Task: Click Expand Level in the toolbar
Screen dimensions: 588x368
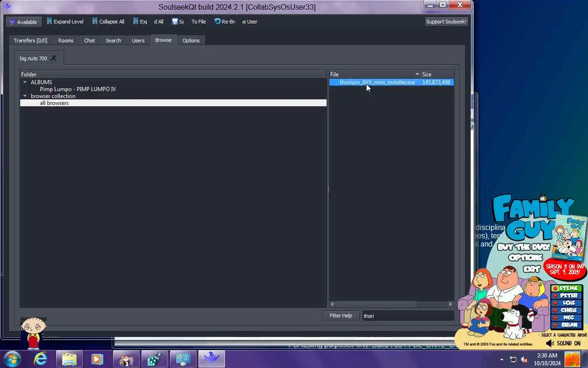Action: tap(65, 22)
